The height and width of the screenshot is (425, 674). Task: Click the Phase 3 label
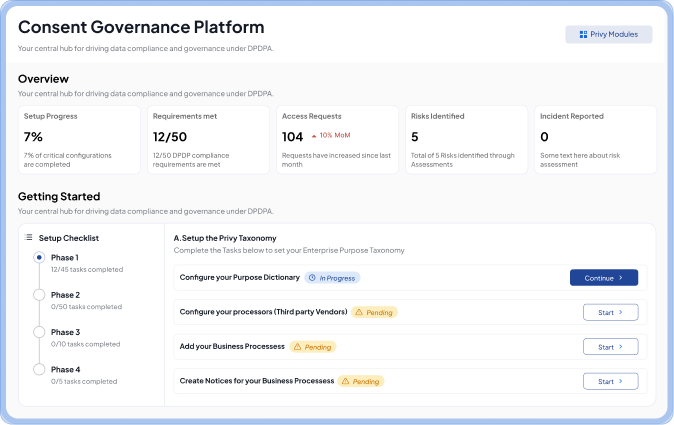click(65, 332)
